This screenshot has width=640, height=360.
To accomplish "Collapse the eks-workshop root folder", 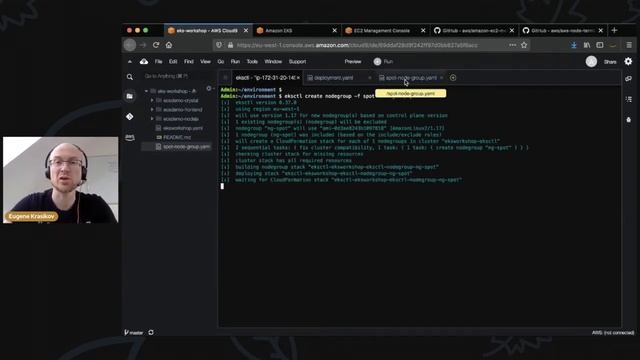I will (147, 91).
